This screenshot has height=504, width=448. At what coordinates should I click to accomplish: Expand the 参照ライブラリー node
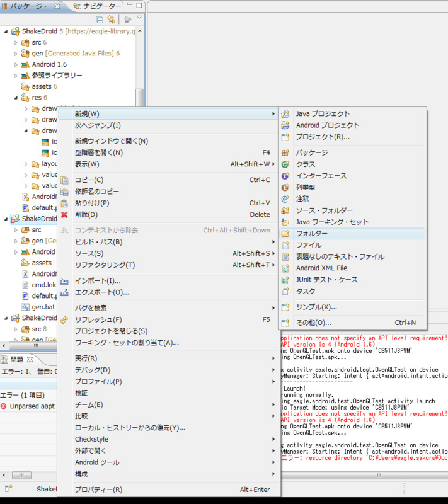[16, 76]
